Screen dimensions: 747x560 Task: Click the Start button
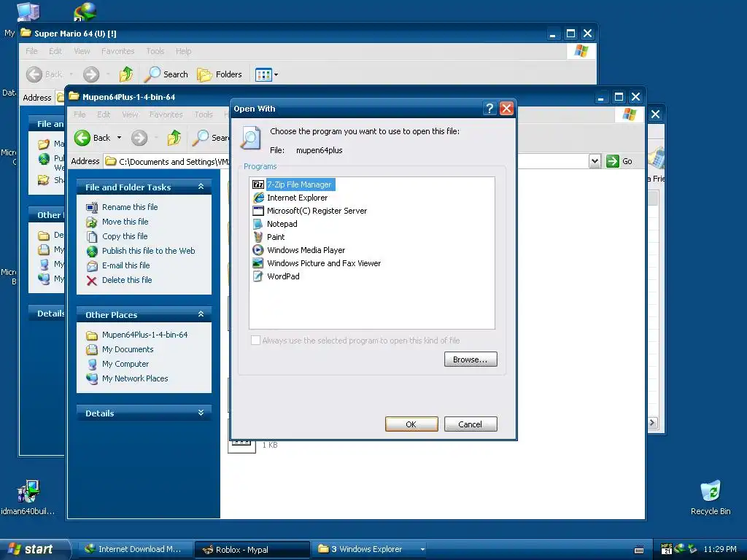pyautogui.click(x=35, y=549)
